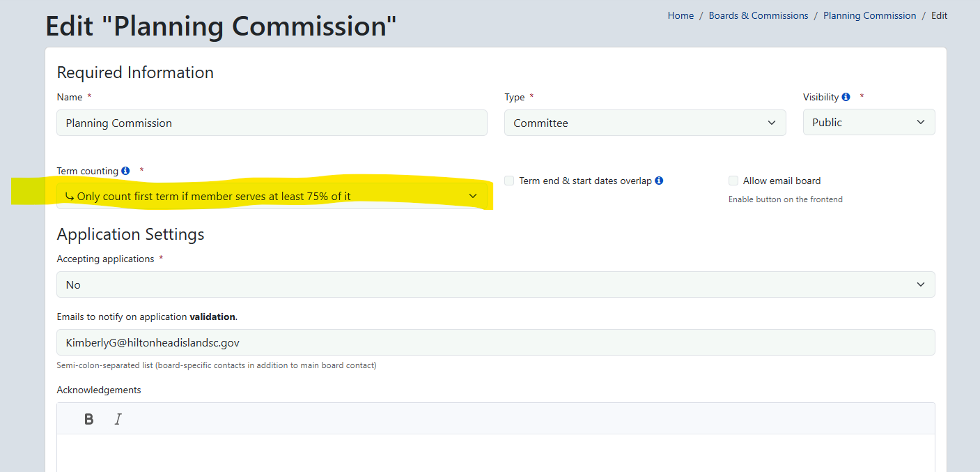Open Planning Commission breadcrumb link
Image resolution: width=980 pixels, height=472 pixels.
click(x=870, y=15)
